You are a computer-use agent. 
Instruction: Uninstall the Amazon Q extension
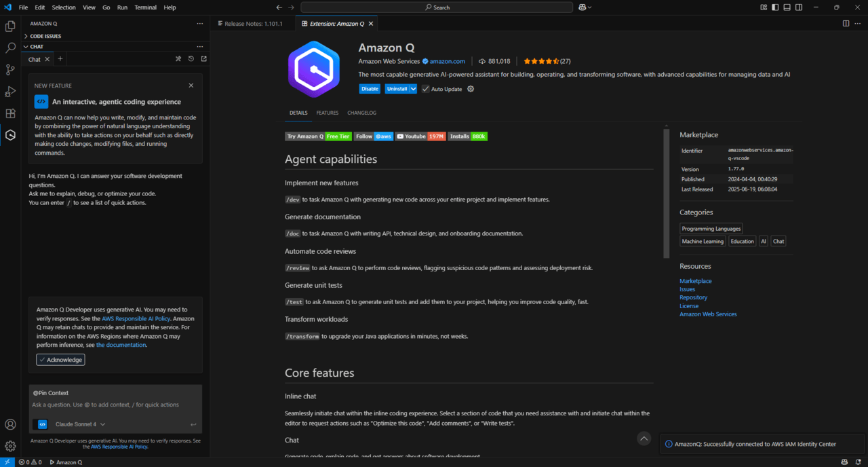pos(397,89)
